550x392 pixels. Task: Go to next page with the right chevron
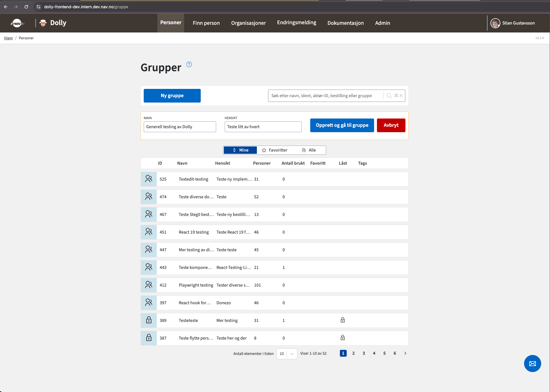pyautogui.click(x=405, y=353)
